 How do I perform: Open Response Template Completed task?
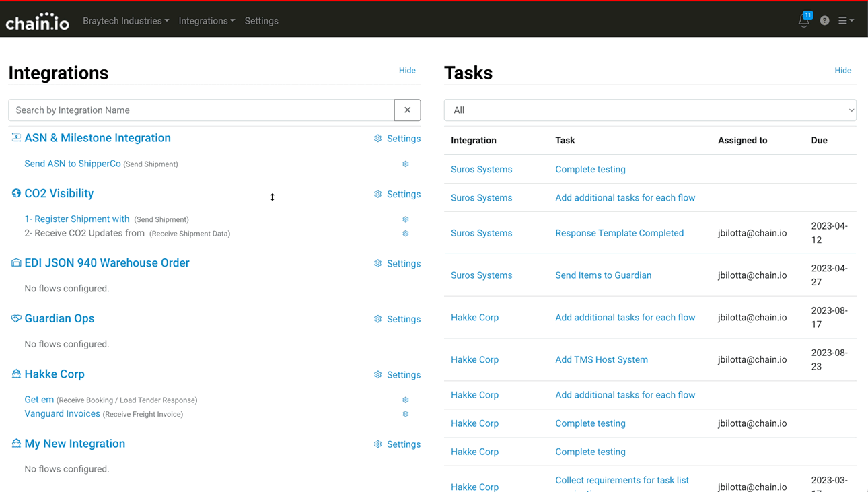point(619,233)
